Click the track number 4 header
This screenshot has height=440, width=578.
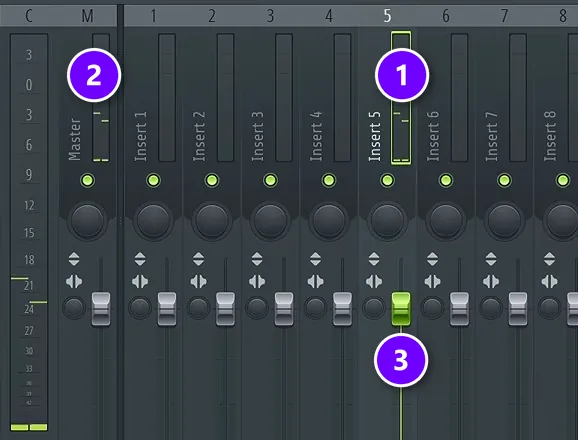click(329, 16)
